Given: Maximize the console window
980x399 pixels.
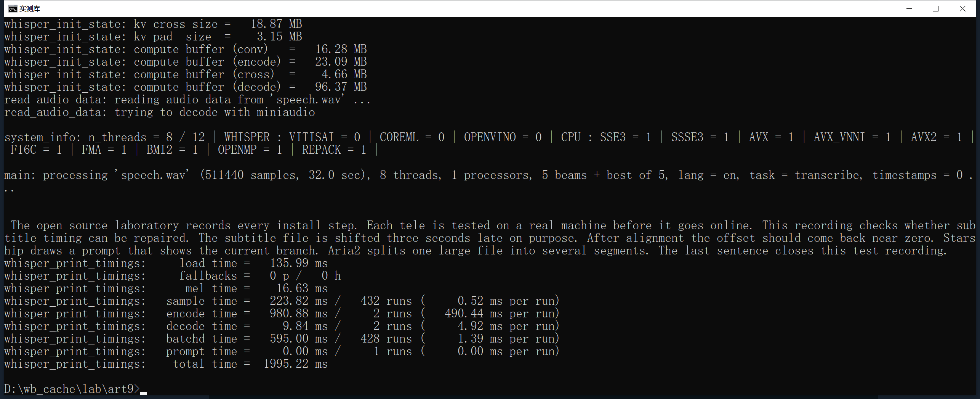Looking at the screenshot, I should coord(935,8).
